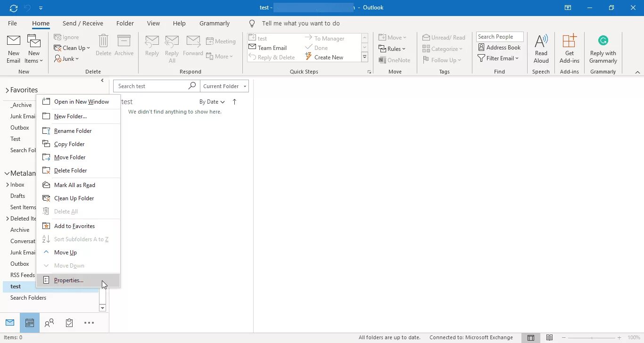This screenshot has width=644, height=343.
Task: Switch to People view icon
Action: click(x=50, y=323)
